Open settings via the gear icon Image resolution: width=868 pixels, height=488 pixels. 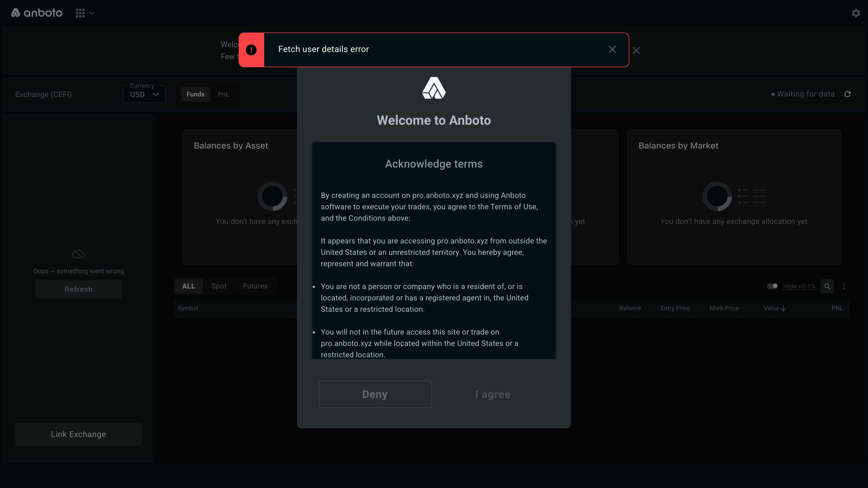pyautogui.click(x=856, y=13)
